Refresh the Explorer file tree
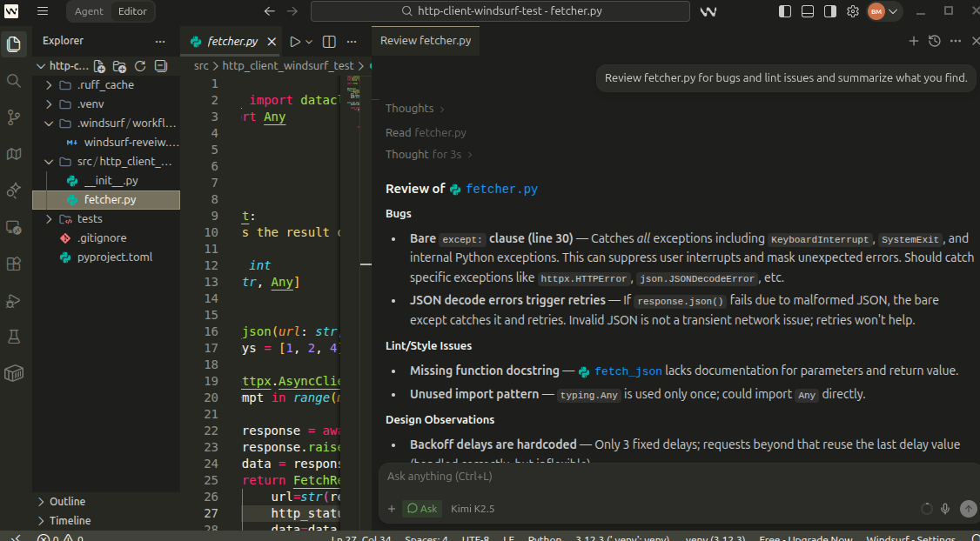 point(140,66)
